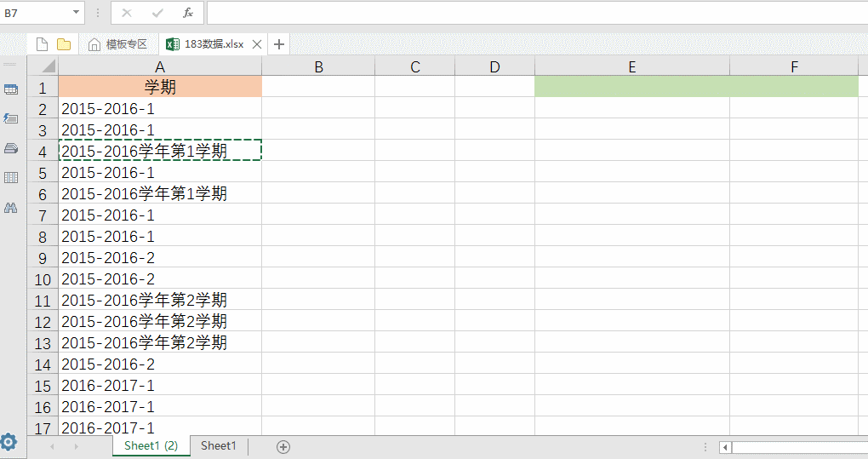Screen dimensions: 868x459
Task: Switch to the Sheet1 tab
Action: pos(218,445)
